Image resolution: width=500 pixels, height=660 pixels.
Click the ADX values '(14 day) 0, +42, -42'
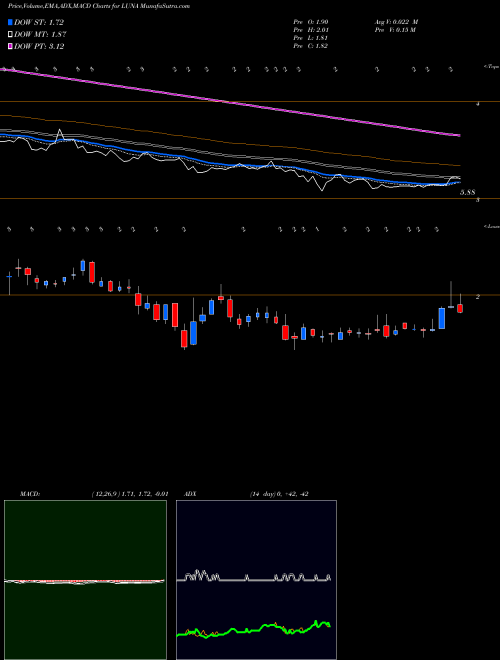pyautogui.click(x=279, y=494)
